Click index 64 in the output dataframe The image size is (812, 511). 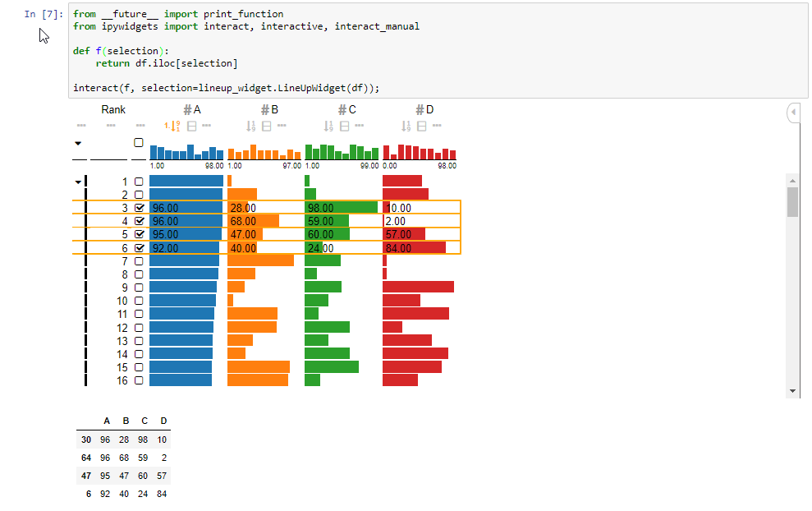coord(86,458)
